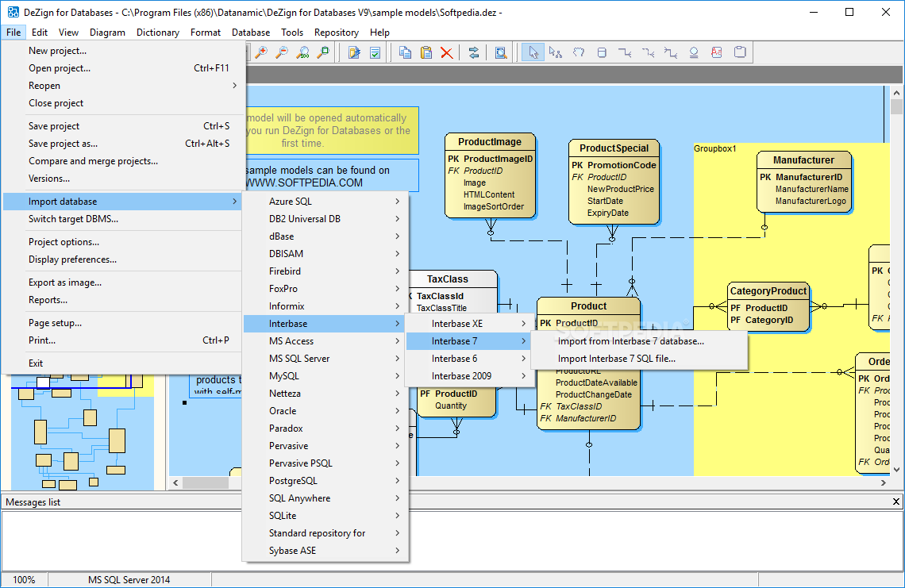Click the ManufacturerLogo attribute text
This screenshot has height=588, width=905.
coord(811,201)
